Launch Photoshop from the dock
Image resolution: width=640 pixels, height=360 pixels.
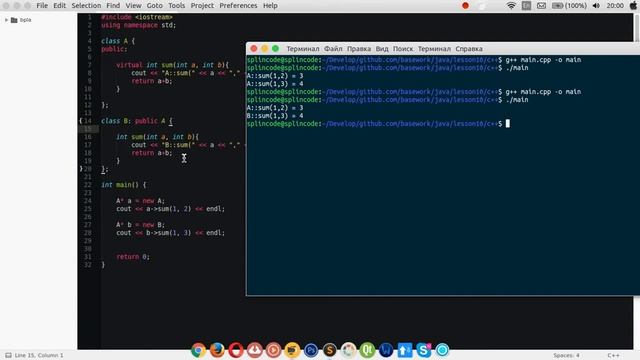pos(311,350)
